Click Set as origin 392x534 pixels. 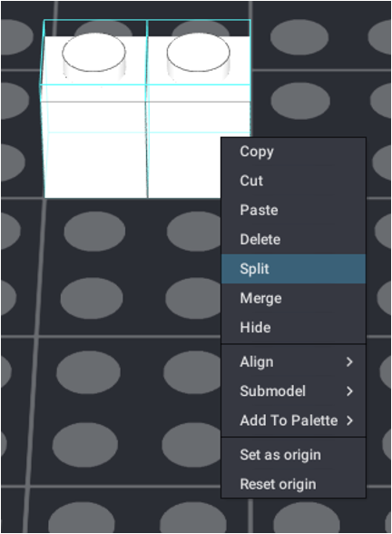(293, 455)
